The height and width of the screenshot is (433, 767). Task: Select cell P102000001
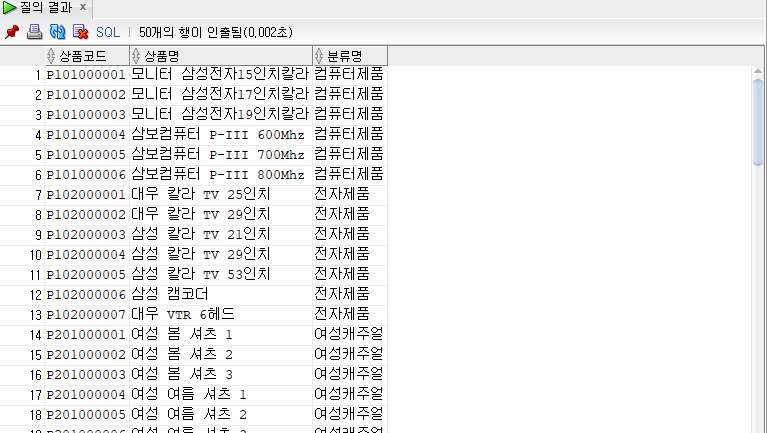87,195
